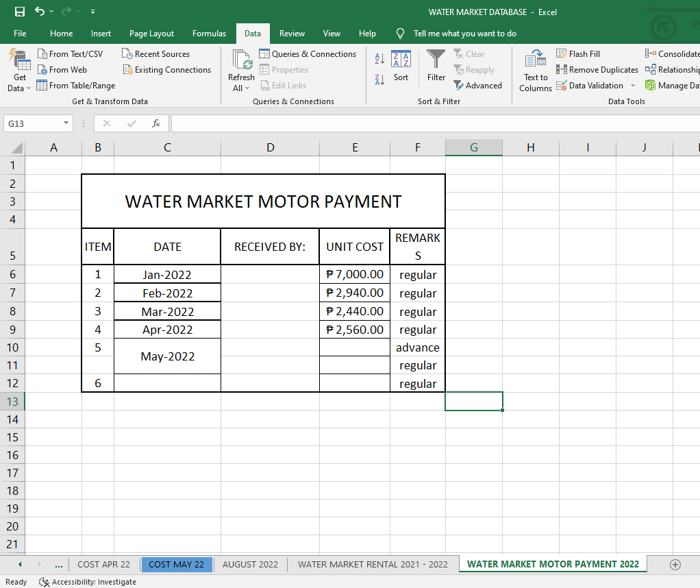Click Accessibility: Investigate in status bar
The height and width of the screenshot is (588, 700).
pyautogui.click(x=88, y=582)
